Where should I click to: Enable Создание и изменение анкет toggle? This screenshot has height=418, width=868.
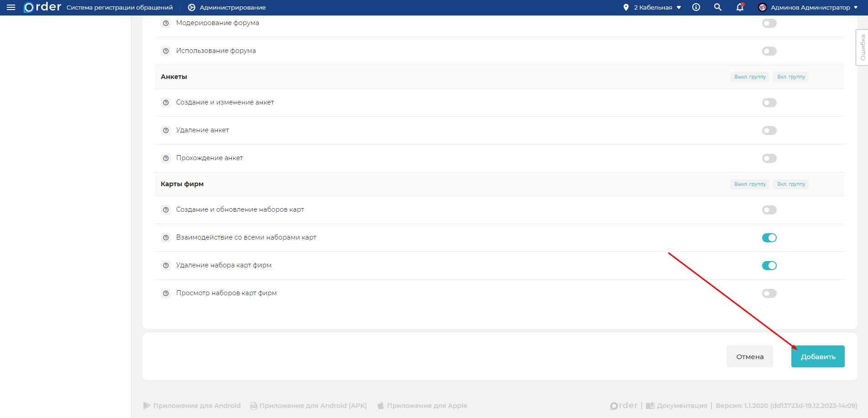tap(769, 103)
